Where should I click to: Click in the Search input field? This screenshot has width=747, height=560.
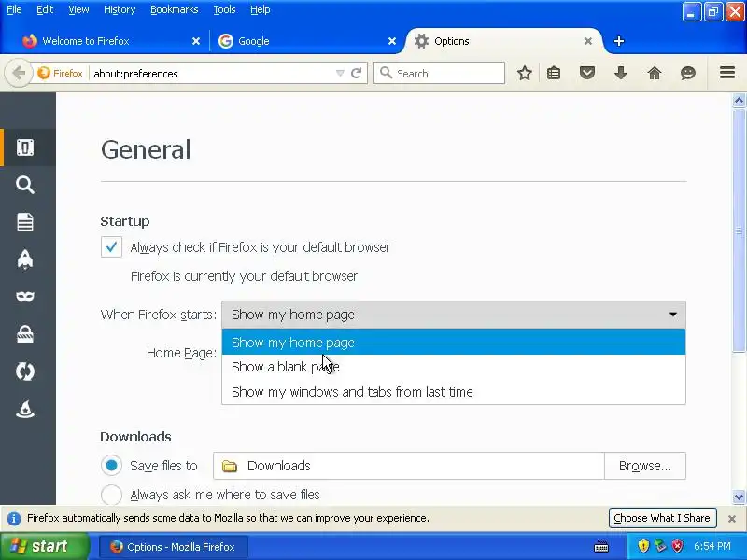coord(439,74)
